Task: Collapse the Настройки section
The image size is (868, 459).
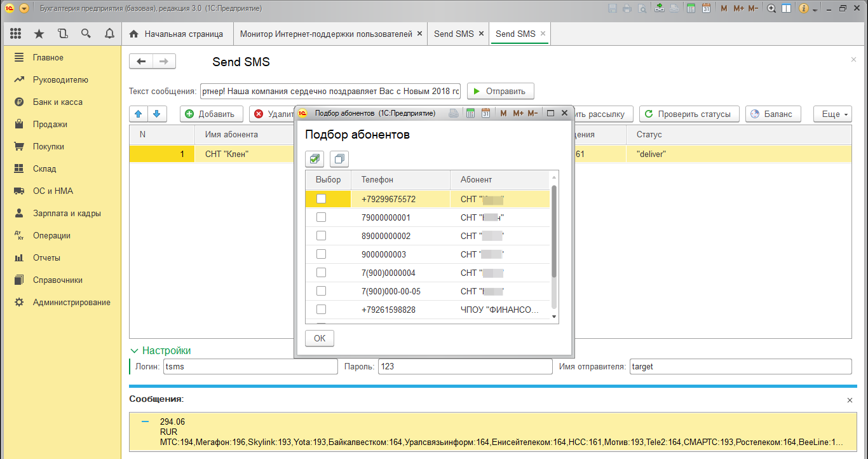Action: click(160, 350)
